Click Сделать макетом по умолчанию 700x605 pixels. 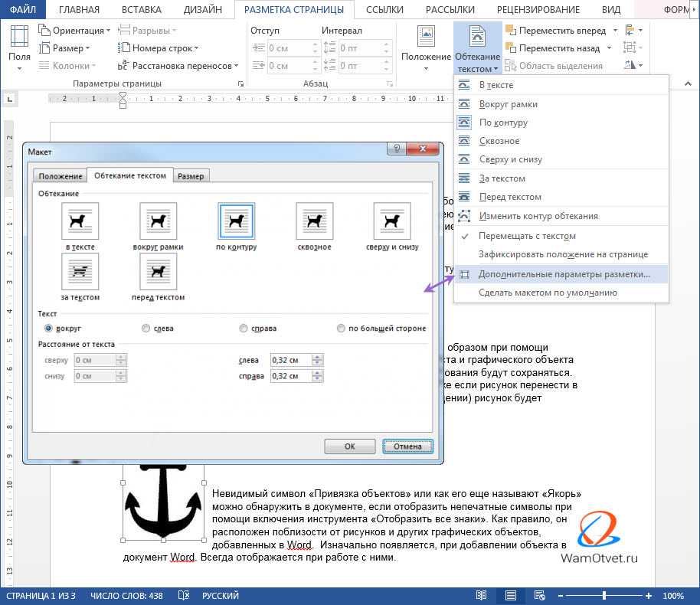561,293
